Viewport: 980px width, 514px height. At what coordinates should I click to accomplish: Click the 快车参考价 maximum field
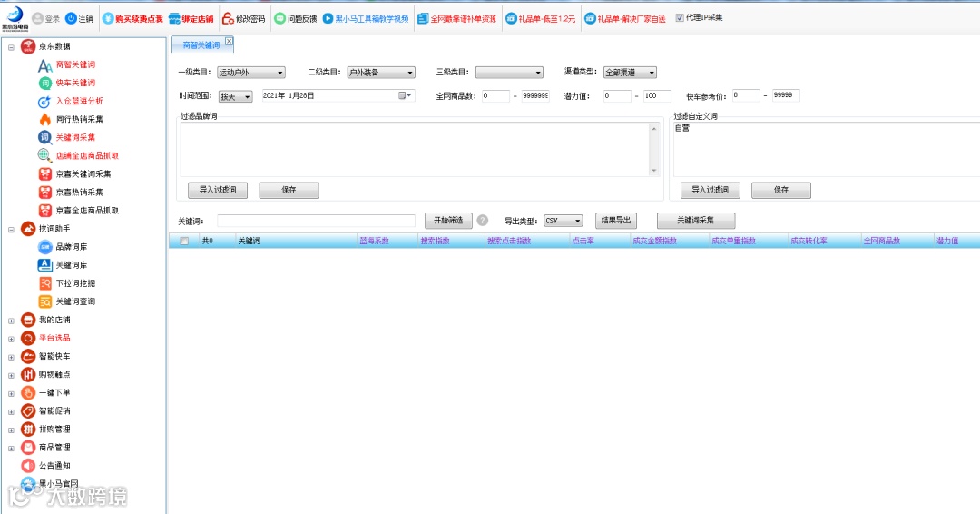point(786,95)
